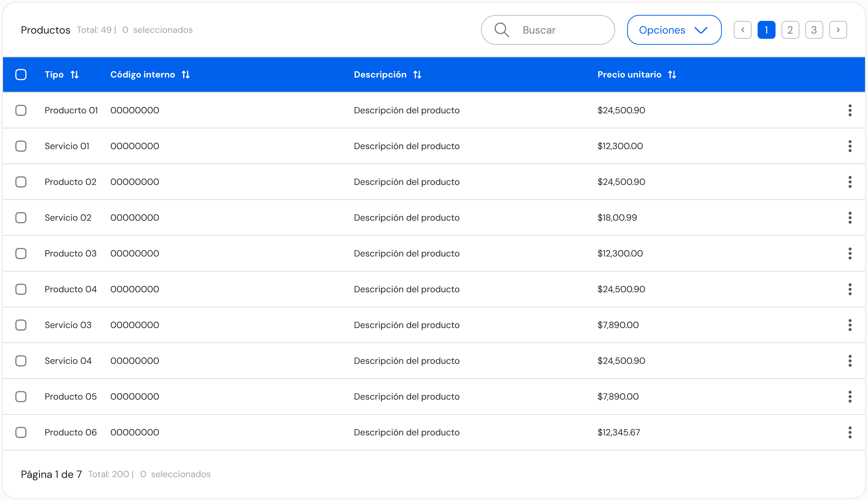Sort by Precio unitario column arrows
Viewport: 868px width, 501px height.
[672, 75]
